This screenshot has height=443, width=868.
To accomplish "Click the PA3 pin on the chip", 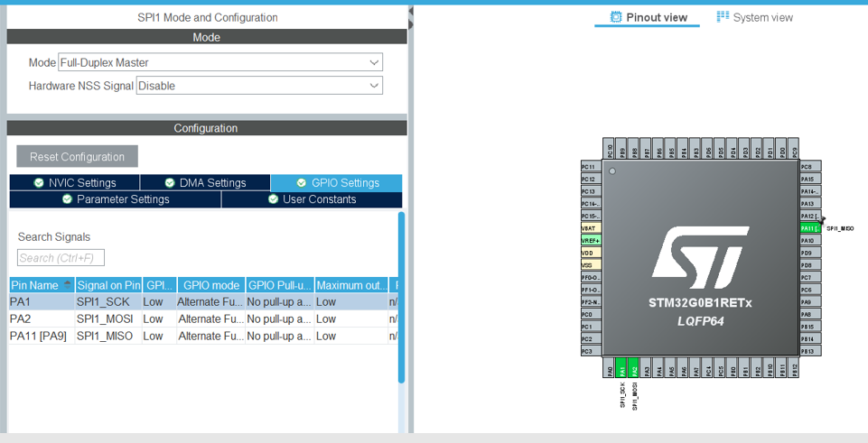I will pyautogui.click(x=647, y=367).
